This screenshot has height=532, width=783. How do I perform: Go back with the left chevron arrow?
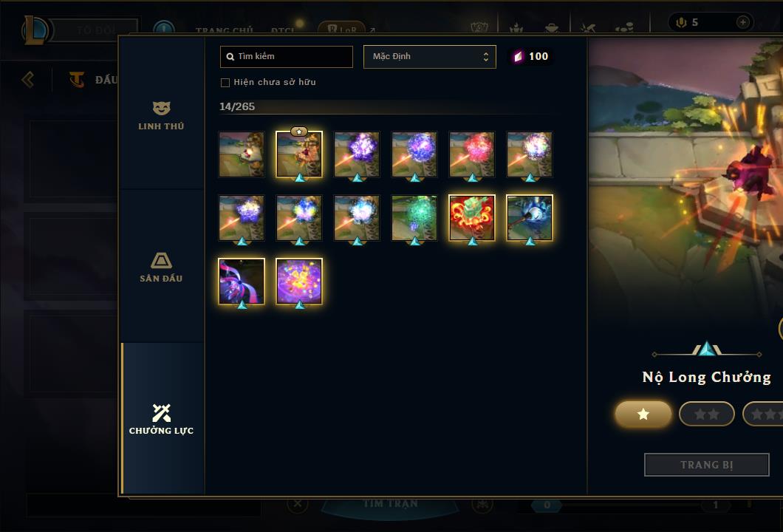[28, 79]
